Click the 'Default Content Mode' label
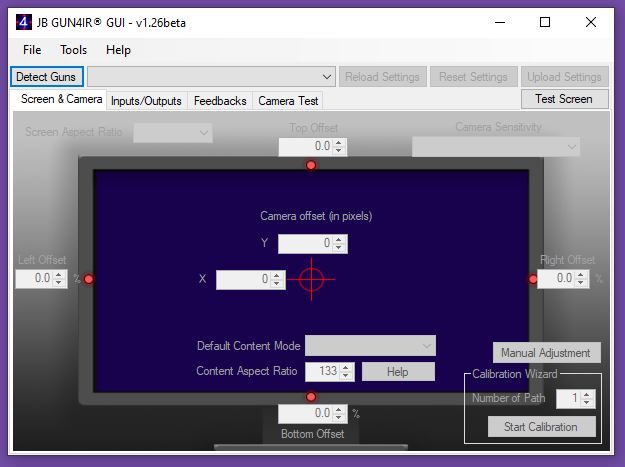625x467 pixels. pos(248,345)
